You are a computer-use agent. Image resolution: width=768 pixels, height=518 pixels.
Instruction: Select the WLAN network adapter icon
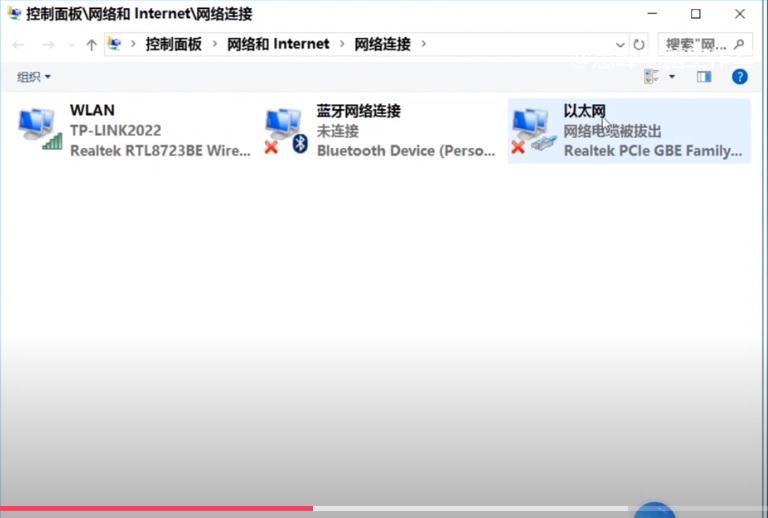40,129
